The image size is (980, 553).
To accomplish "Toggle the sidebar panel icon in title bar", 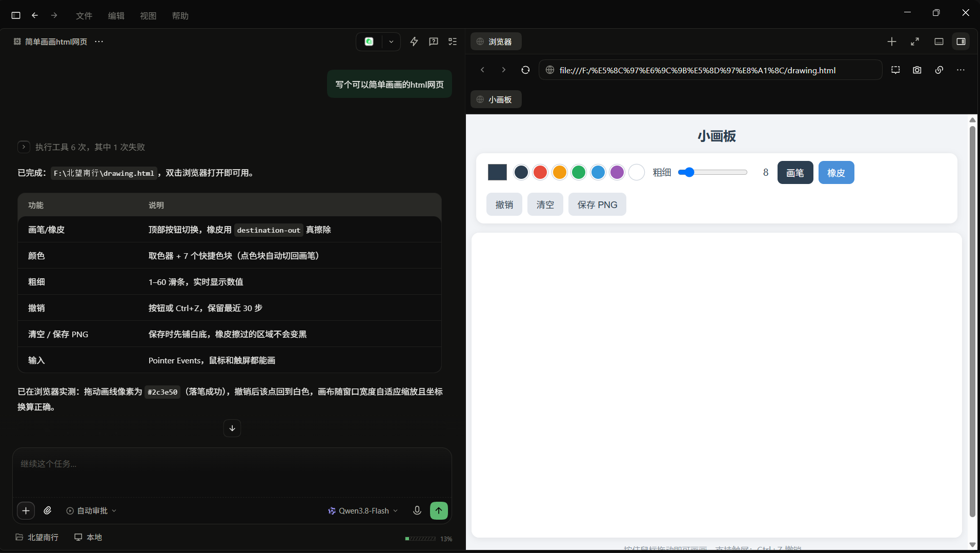I will (16, 15).
